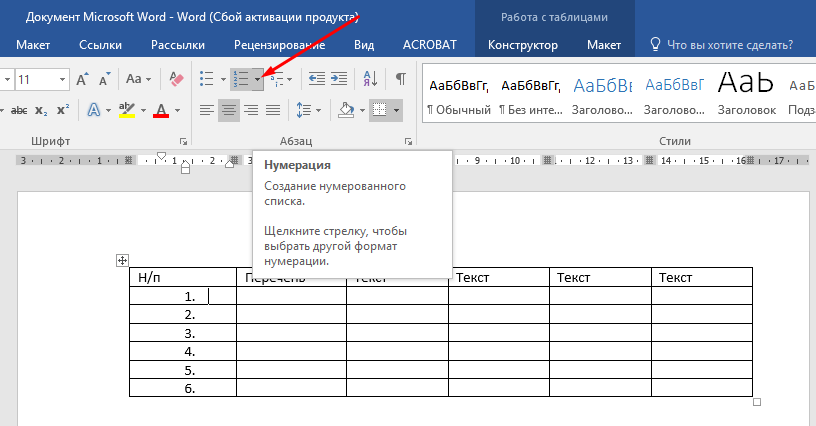Viewport: 816px width, 426px height.
Task: Open the Макет ribbon tab beside Ссылки
Action: point(33,45)
